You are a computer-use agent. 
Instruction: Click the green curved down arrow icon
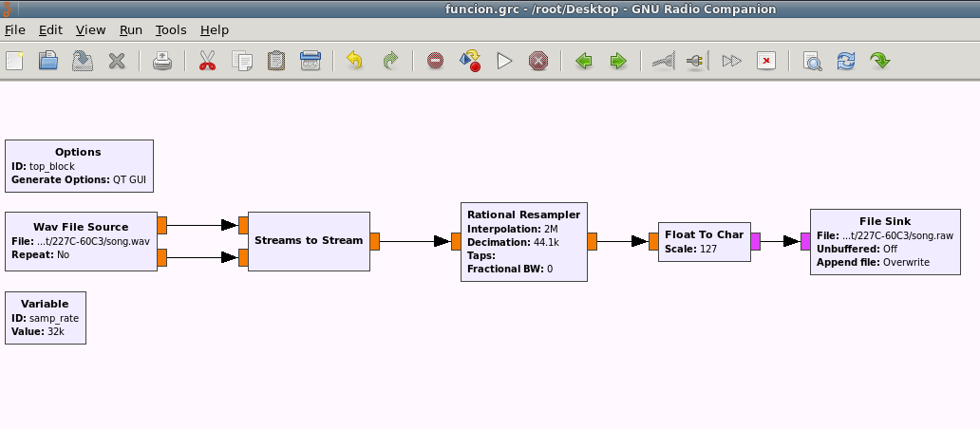[x=880, y=61]
